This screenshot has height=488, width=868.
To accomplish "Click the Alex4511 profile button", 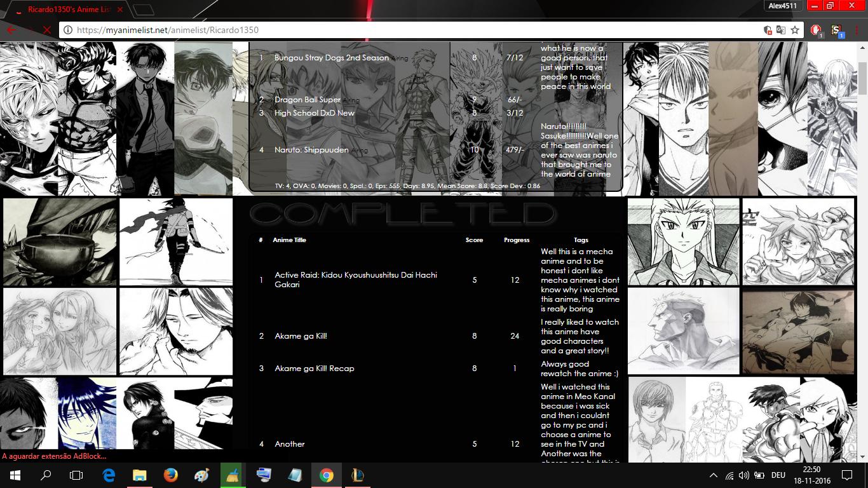I will click(782, 6).
